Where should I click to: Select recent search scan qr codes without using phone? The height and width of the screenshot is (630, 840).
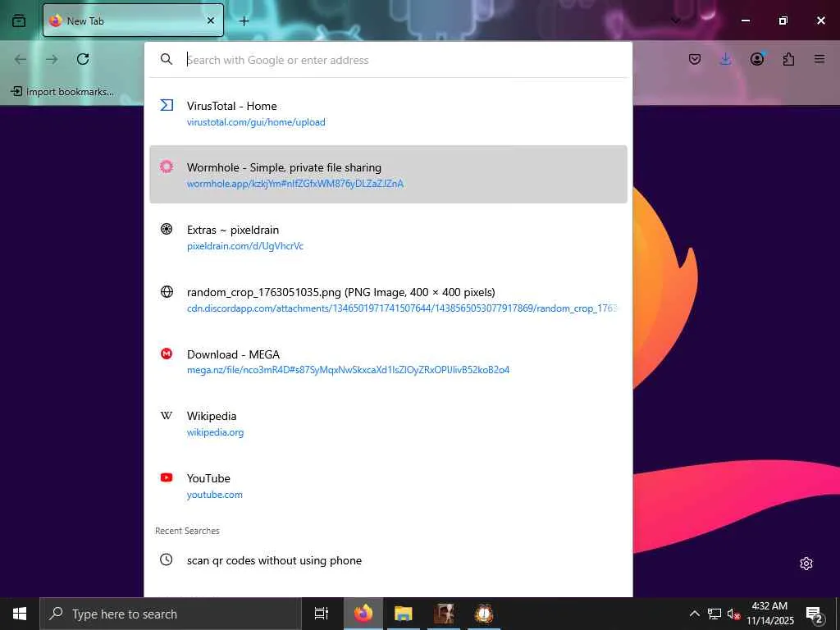[388, 560]
